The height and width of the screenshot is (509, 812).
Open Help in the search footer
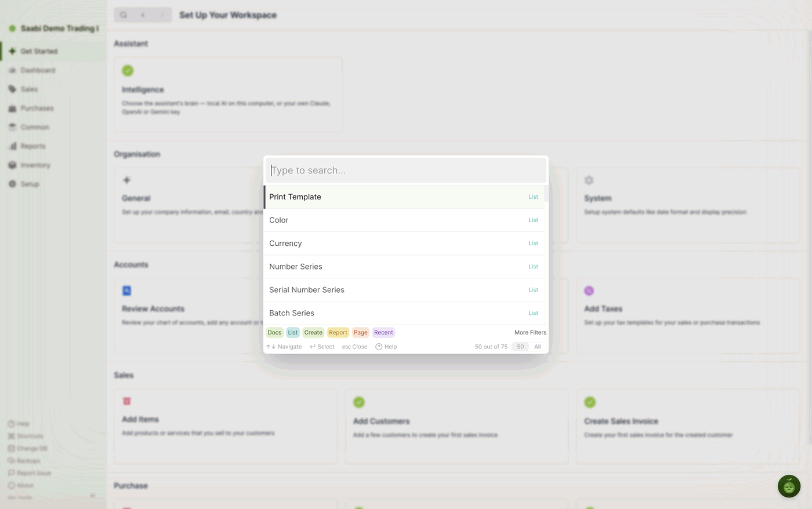coord(386,347)
